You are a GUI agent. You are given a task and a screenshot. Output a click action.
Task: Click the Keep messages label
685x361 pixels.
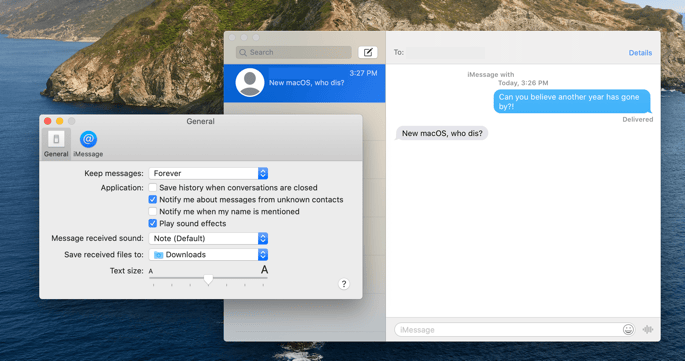click(x=114, y=174)
